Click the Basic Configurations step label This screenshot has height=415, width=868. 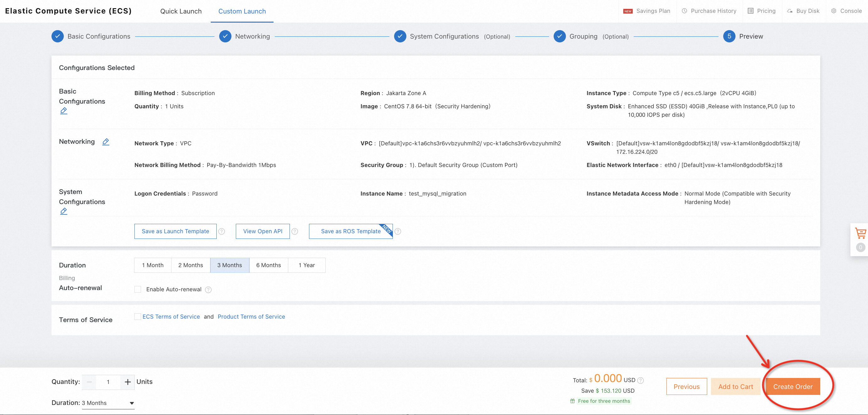point(99,36)
